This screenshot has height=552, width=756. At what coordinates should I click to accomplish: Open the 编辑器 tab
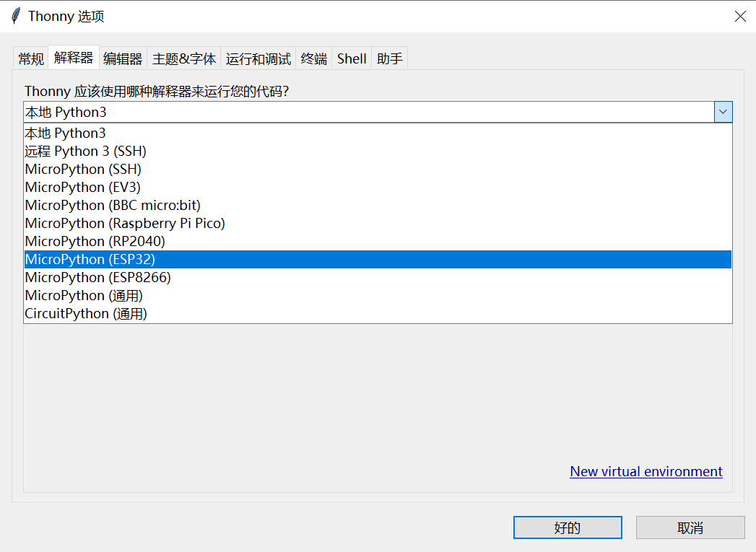[123, 58]
